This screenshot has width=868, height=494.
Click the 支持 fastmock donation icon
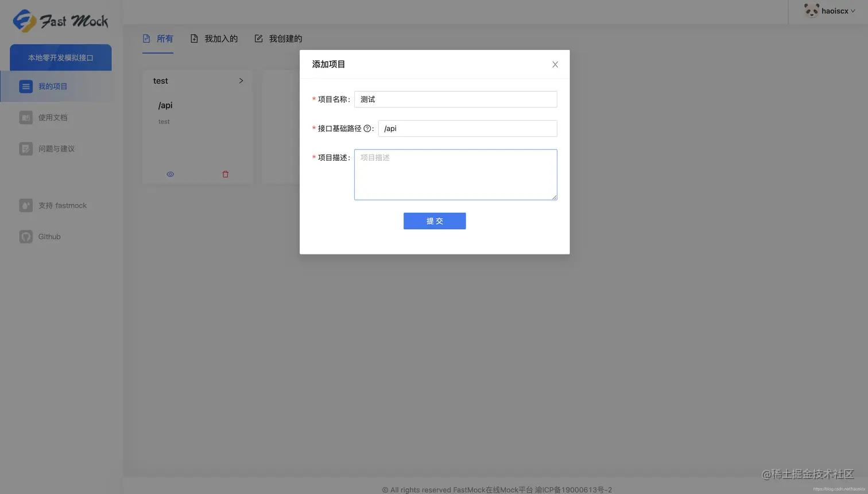click(x=26, y=205)
